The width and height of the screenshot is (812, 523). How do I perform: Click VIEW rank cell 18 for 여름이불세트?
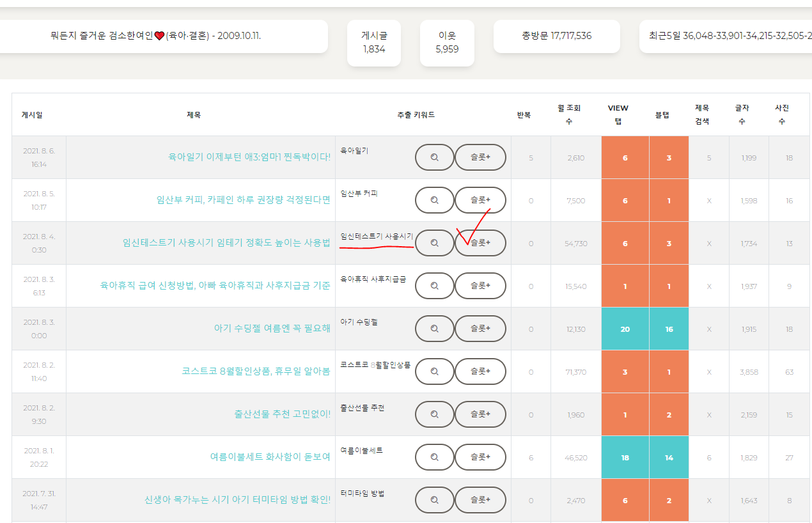(x=625, y=457)
